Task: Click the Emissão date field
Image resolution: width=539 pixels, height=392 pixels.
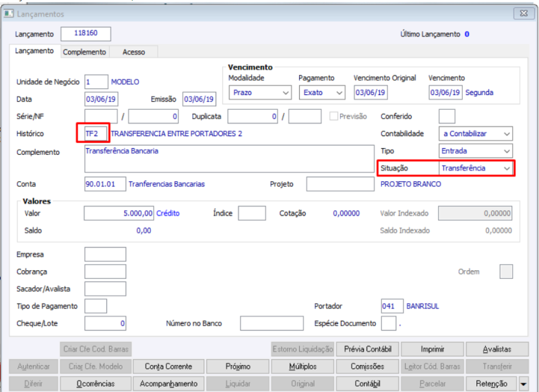Action: pyautogui.click(x=199, y=99)
